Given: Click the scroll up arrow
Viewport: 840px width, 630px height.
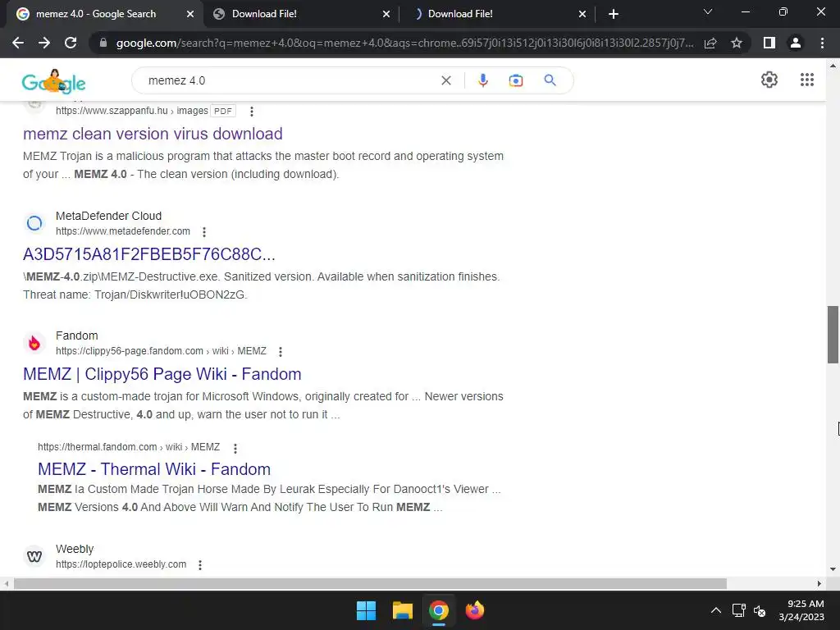Looking at the screenshot, I should point(833,66).
